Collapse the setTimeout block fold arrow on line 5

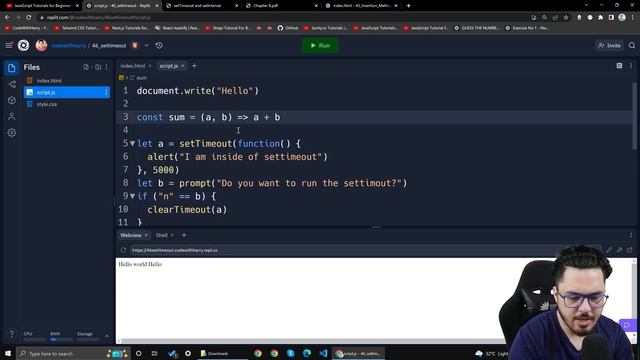point(132,144)
